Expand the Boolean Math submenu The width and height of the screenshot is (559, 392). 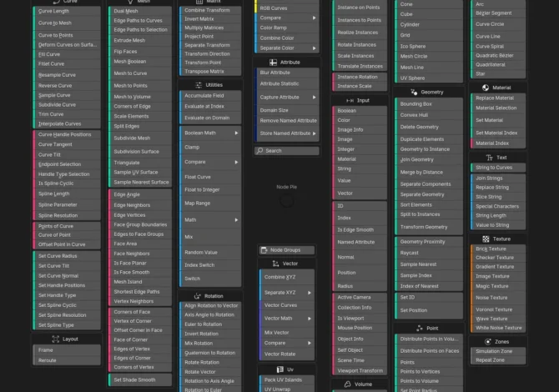click(x=236, y=133)
